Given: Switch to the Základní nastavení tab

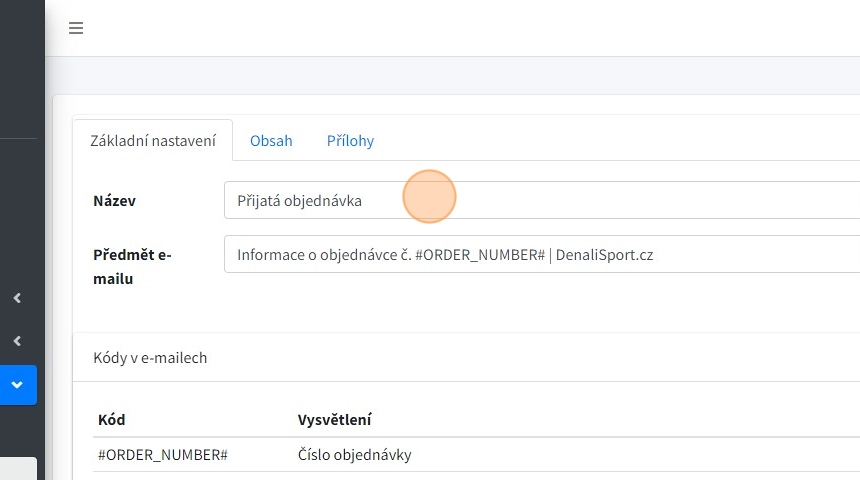Looking at the screenshot, I should tap(152, 141).
